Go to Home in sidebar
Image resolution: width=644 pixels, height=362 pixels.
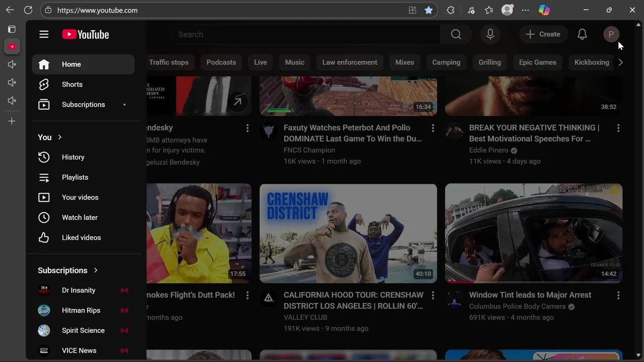[83, 64]
